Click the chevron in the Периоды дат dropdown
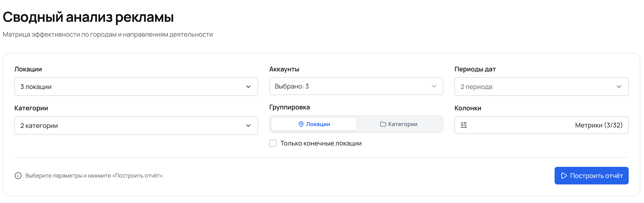Screen dimensions: 644x203 [x=619, y=87]
